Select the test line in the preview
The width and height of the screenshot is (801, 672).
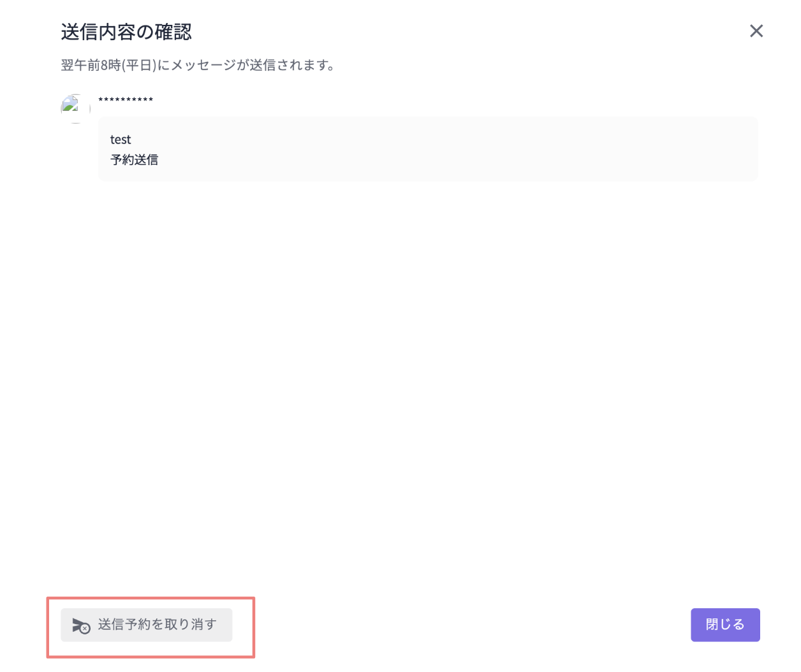coord(121,139)
